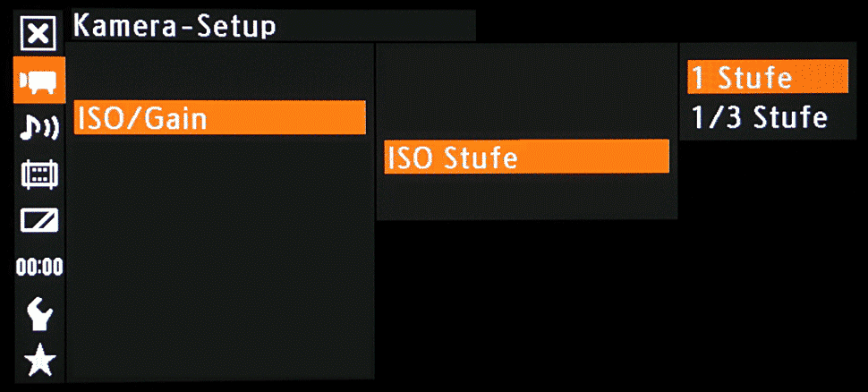Click black area beneath the ISO Stufe panel

coord(526,304)
